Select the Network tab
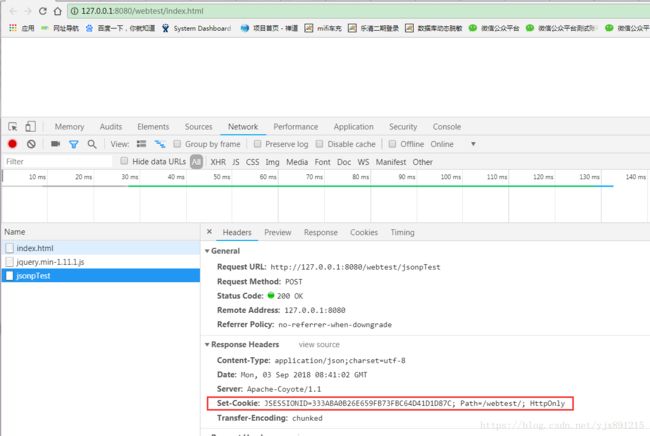 coord(243,127)
